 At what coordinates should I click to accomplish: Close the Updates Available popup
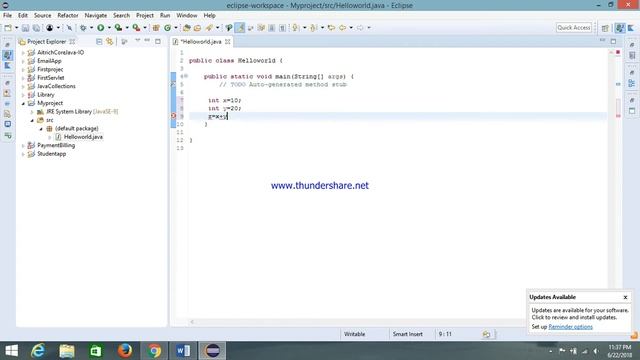(x=625, y=298)
